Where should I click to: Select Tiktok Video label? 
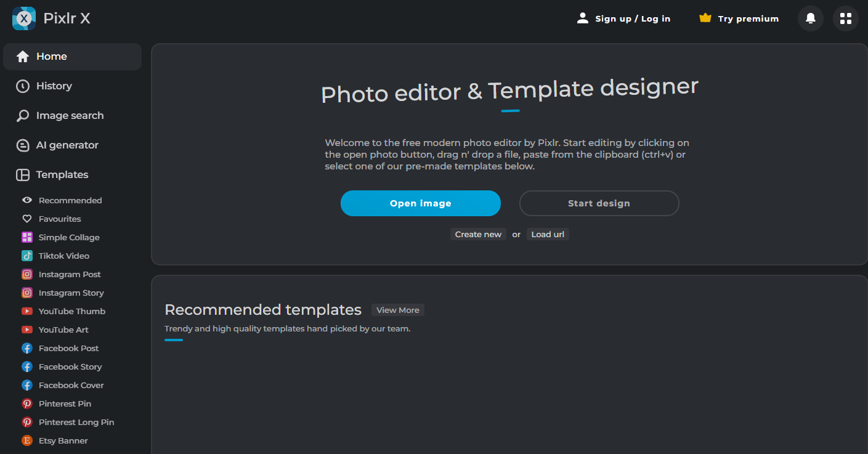pyautogui.click(x=64, y=256)
